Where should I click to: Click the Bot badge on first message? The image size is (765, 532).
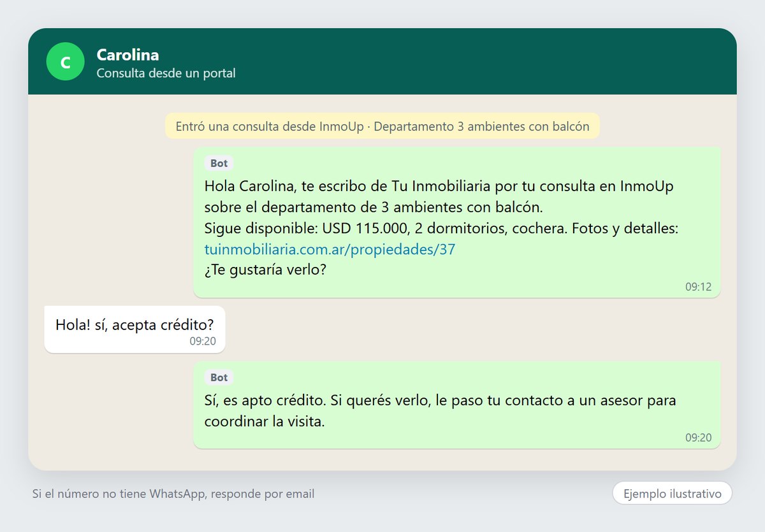[x=219, y=163]
